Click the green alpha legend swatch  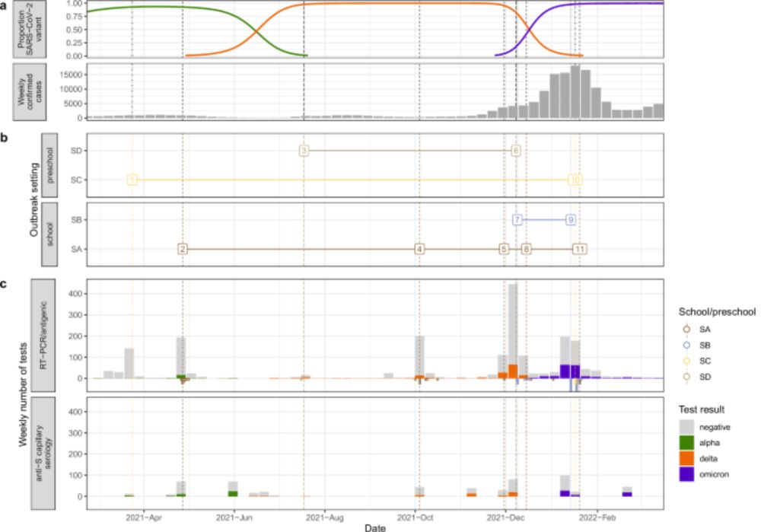pyautogui.click(x=686, y=443)
